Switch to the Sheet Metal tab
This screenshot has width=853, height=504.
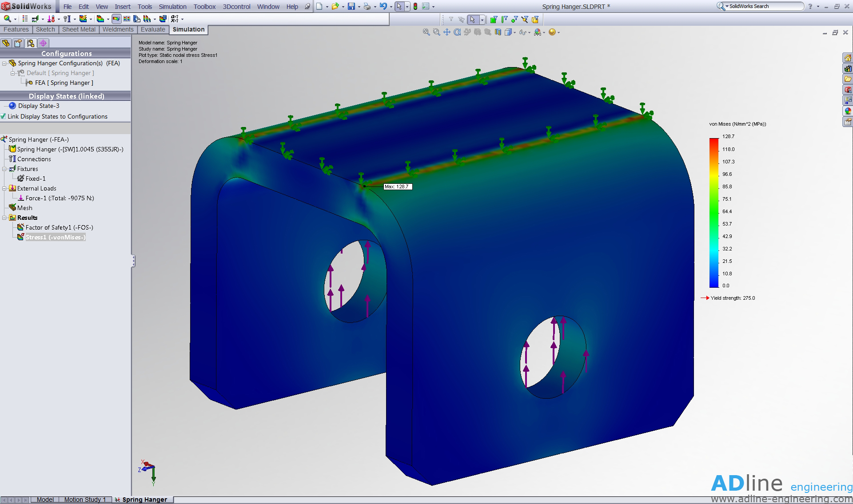tap(79, 29)
